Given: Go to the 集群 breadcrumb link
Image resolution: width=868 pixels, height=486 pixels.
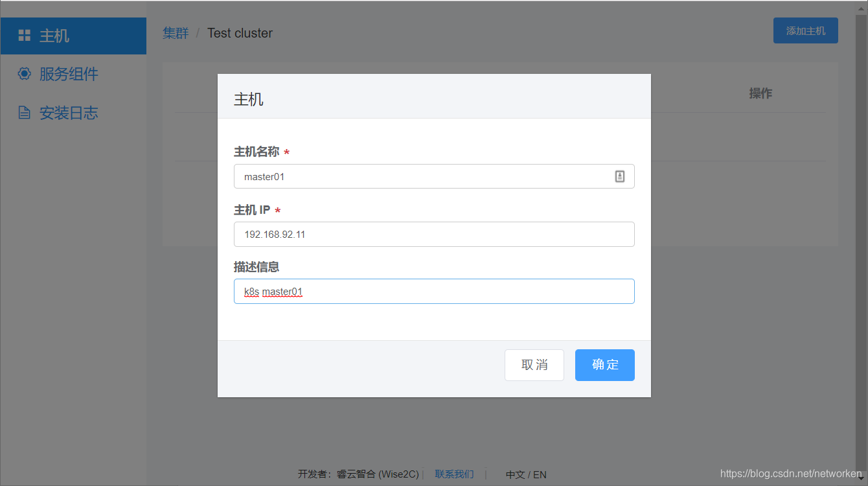Looking at the screenshot, I should click(176, 33).
